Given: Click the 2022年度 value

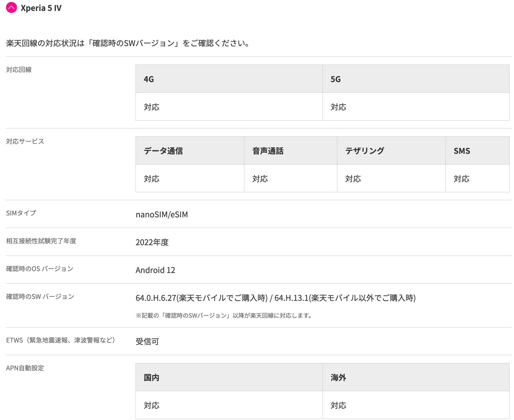Looking at the screenshot, I should [152, 242].
